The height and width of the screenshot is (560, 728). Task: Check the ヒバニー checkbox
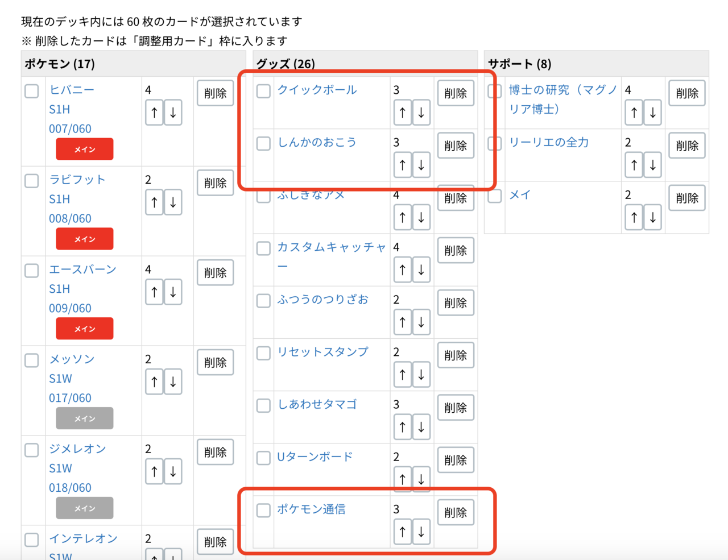(x=32, y=91)
